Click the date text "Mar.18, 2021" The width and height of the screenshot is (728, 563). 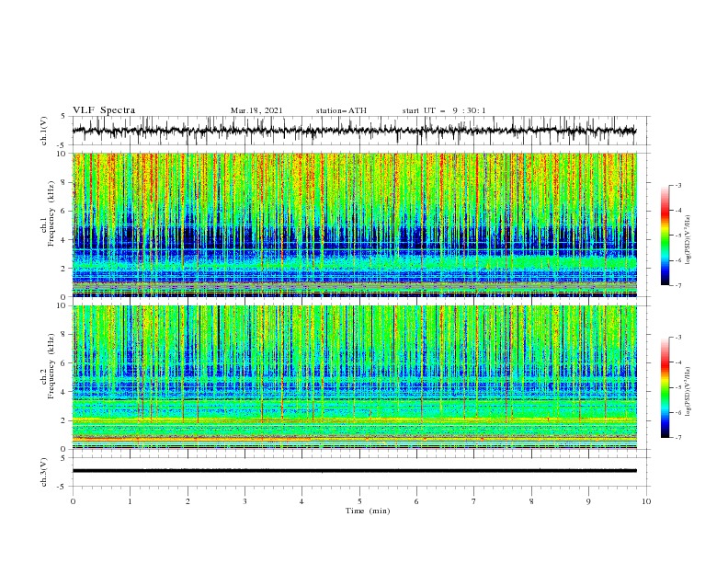click(256, 110)
